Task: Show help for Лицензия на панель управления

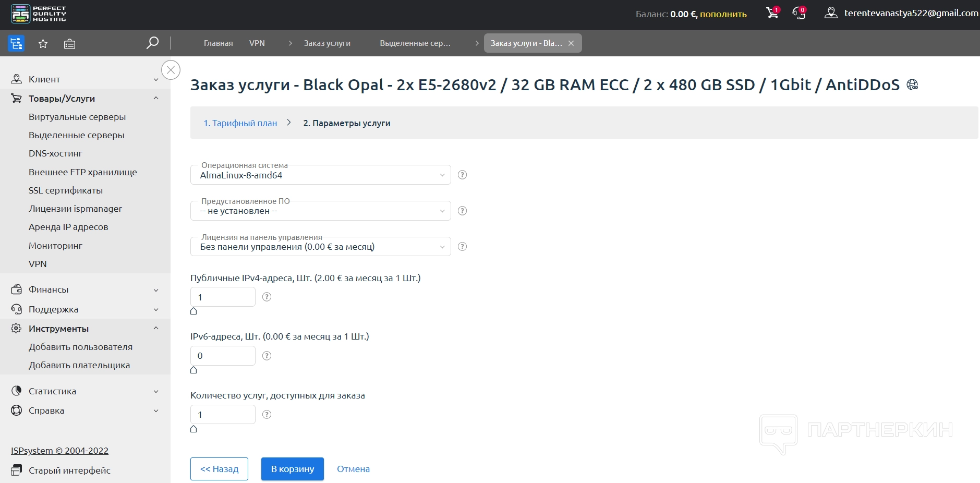Action: (462, 247)
